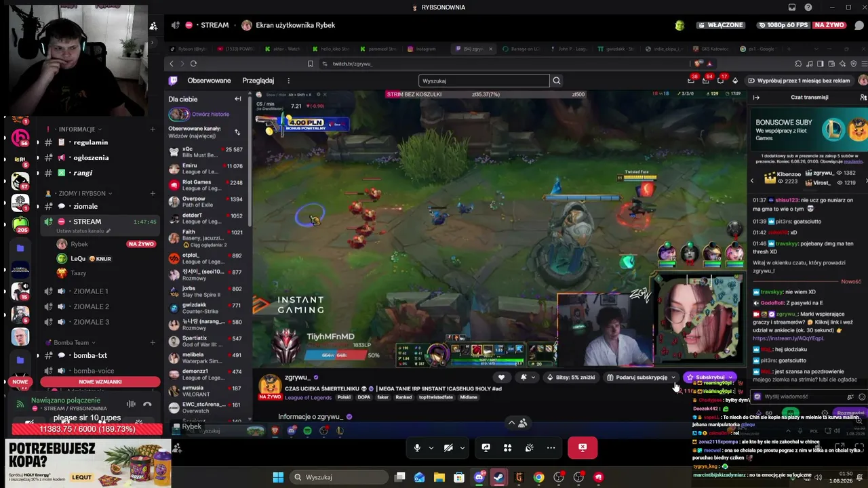Screen dimensions: 868x488
Task: Open camera options arrow beside camera button
Action: [462, 447]
